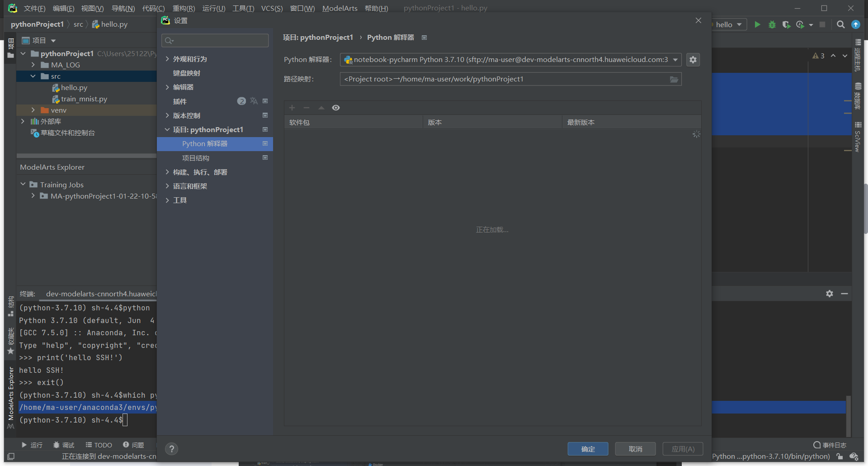
Task: Open the 数据库 side tool window
Action: pos(858,96)
